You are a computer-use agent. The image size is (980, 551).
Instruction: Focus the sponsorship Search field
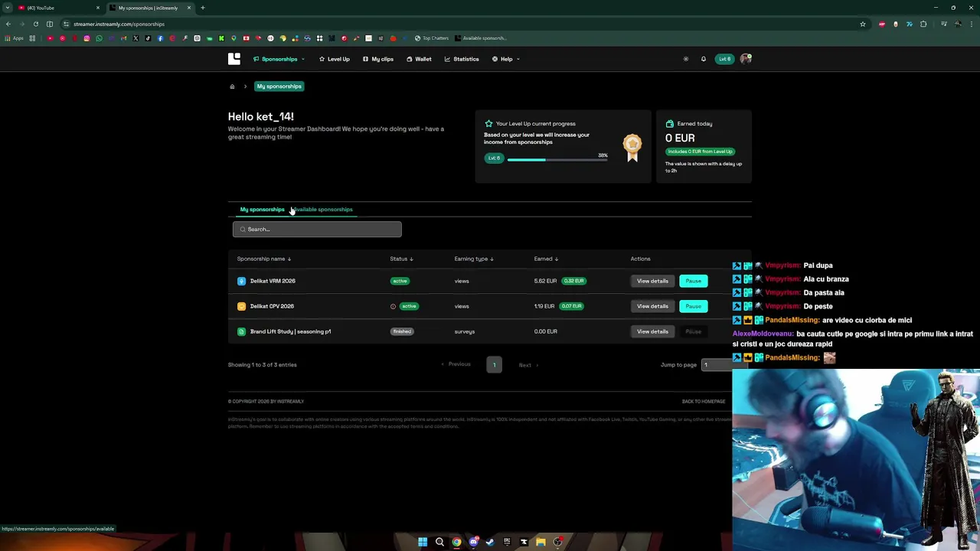click(x=317, y=229)
